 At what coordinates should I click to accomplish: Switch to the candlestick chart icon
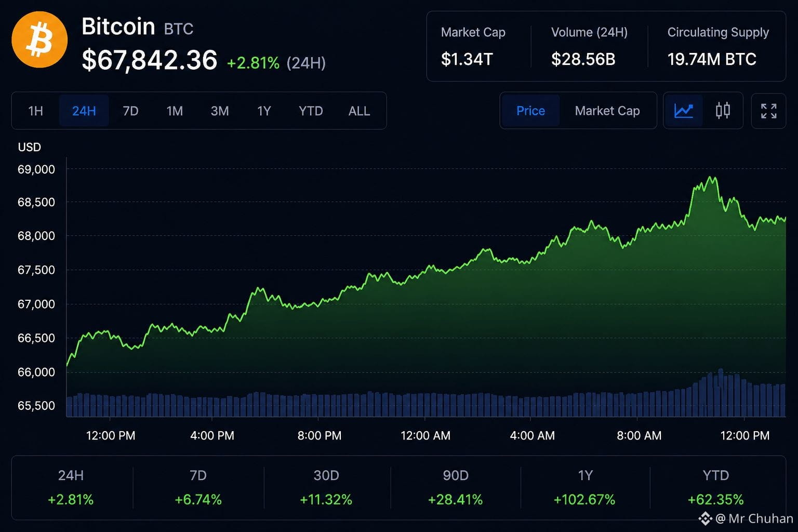(723, 111)
